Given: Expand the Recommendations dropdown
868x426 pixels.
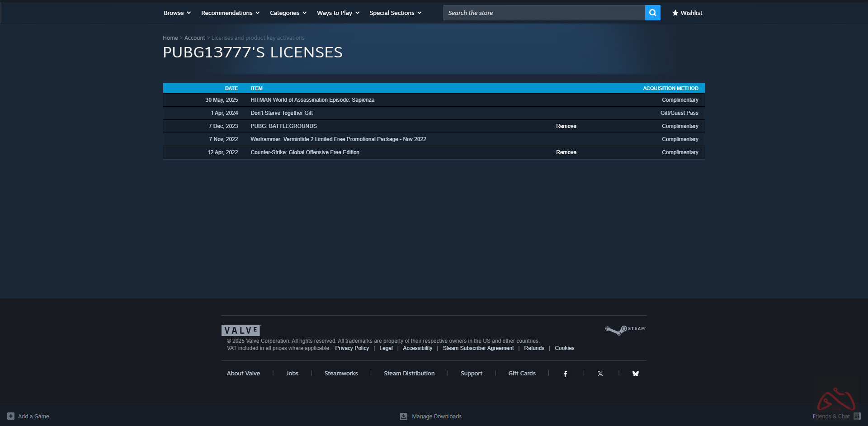Looking at the screenshot, I should point(230,13).
